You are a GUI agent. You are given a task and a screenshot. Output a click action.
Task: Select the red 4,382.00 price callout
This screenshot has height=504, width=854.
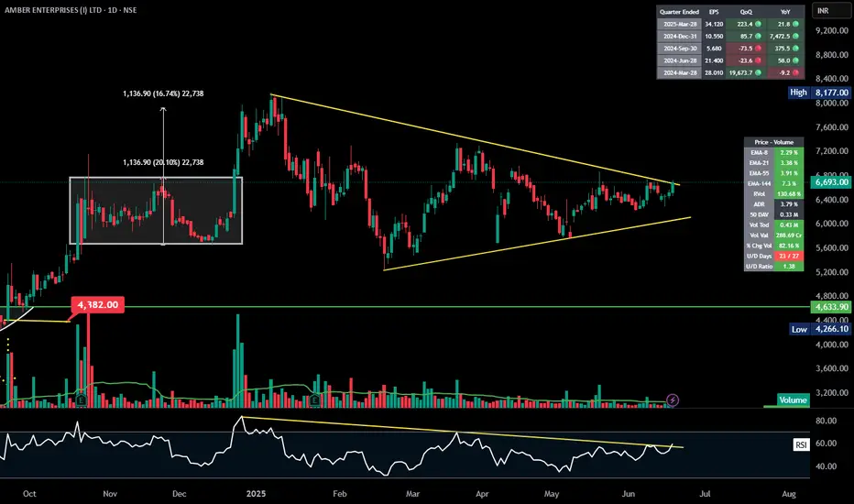click(x=97, y=304)
